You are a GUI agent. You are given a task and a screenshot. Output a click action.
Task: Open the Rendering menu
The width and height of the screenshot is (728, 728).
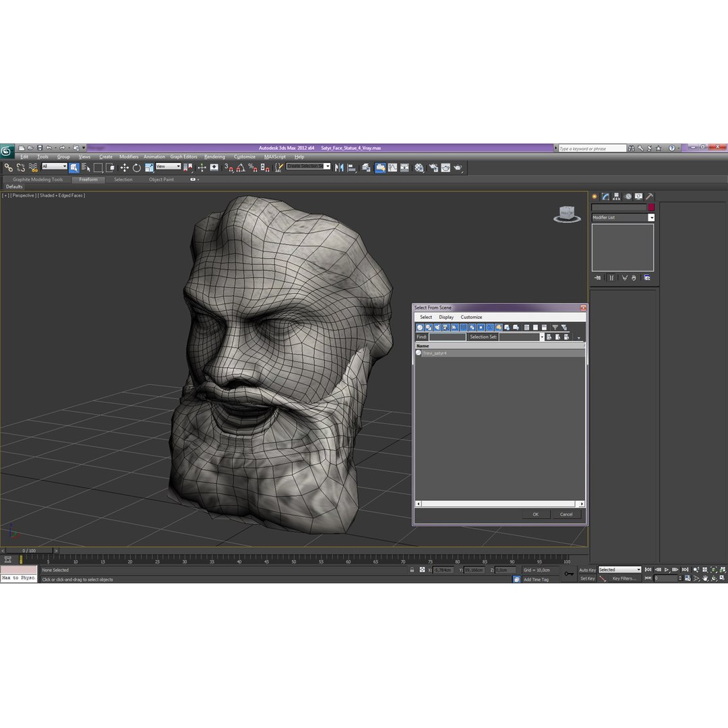pyautogui.click(x=214, y=157)
